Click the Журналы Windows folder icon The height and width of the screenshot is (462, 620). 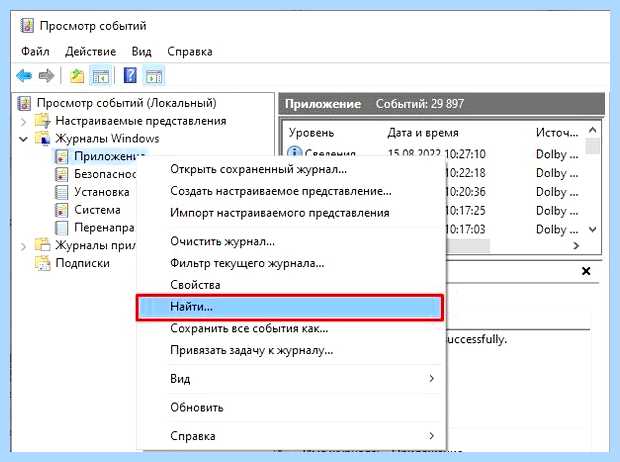point(42,138)
